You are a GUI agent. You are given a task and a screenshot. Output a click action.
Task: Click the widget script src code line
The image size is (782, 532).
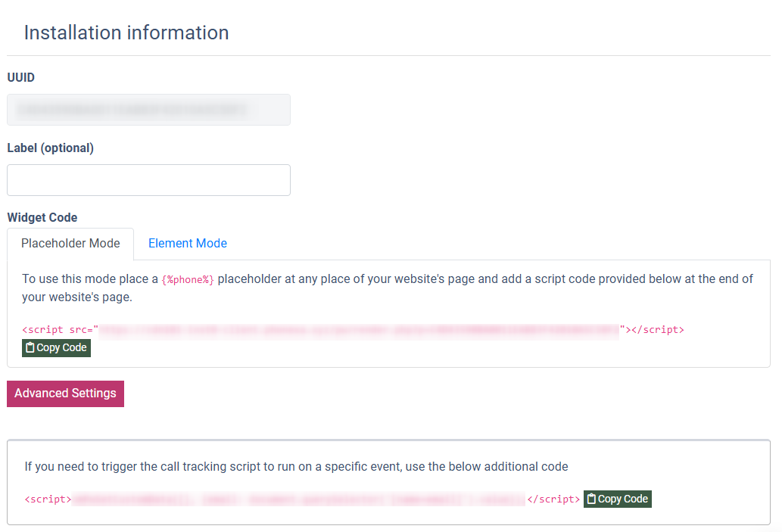pos(353,330)
